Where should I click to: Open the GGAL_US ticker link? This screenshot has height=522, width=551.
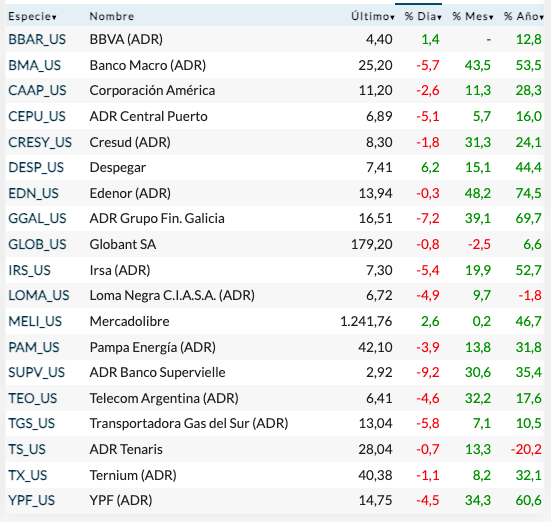(x=37, y=219)
